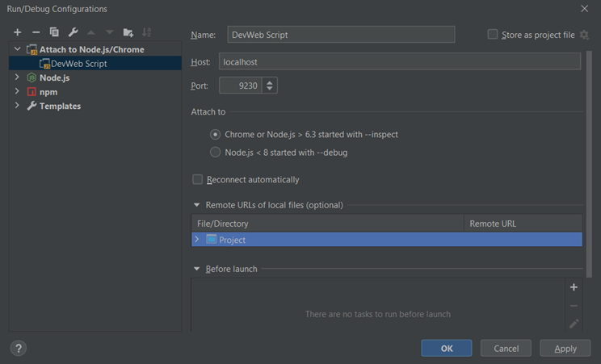
Task: Click the Copy Configuration icon
Action: [x=54, y=32]
